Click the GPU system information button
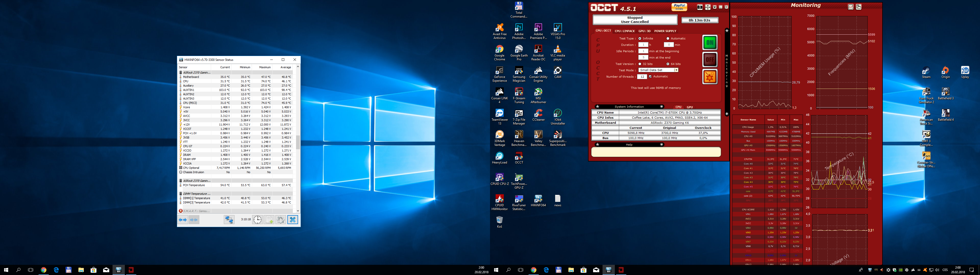 [x=690, y=107]
